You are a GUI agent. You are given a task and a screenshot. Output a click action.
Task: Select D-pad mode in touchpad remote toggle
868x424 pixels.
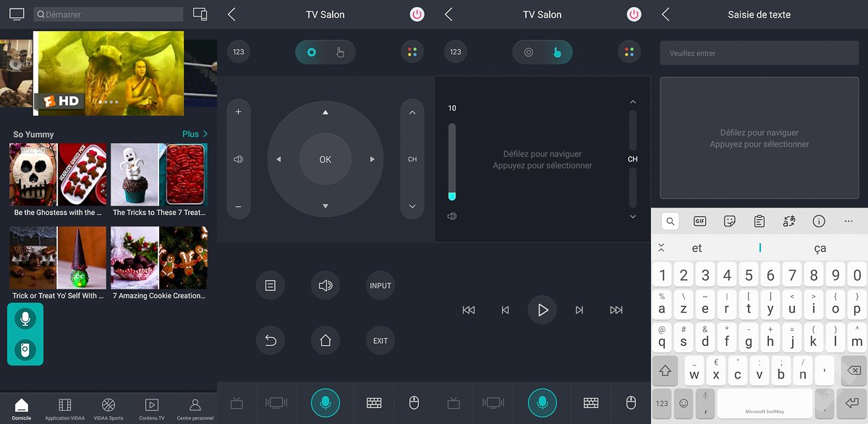click(528, 52)
